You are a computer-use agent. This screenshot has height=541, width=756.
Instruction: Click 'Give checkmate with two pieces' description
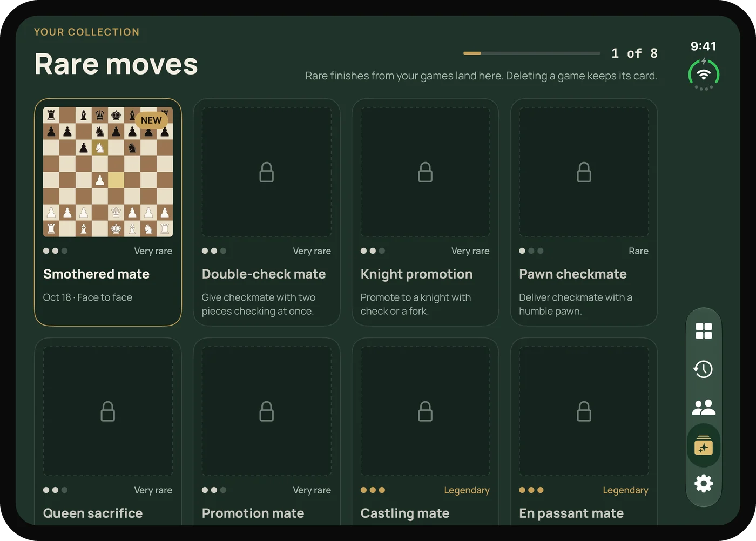pyautogui.click(x=259, y=305)
